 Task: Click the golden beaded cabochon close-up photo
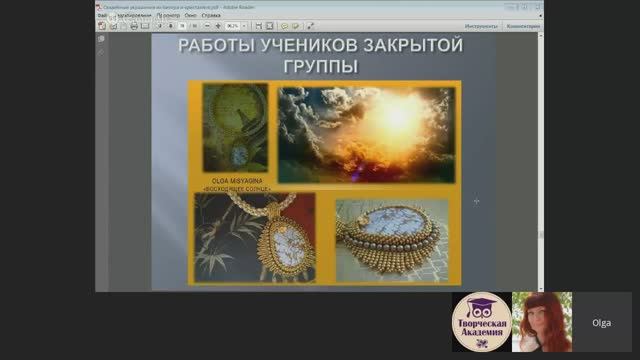[392, 240]
